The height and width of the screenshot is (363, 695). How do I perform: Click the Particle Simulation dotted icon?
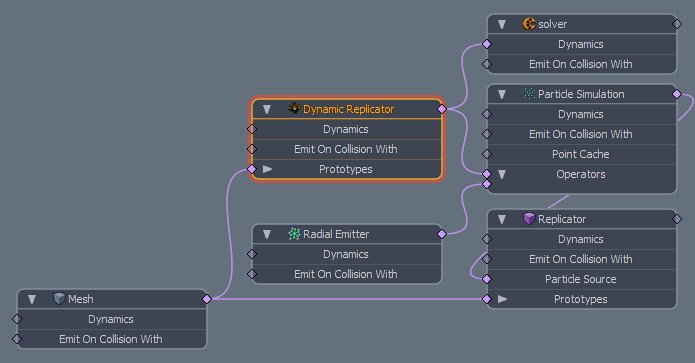(529, 94)
